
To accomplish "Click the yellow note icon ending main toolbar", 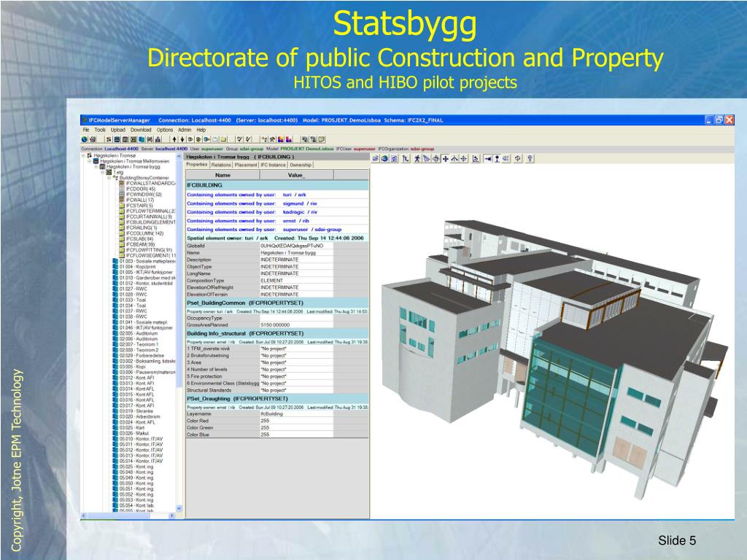I will 321,139.
